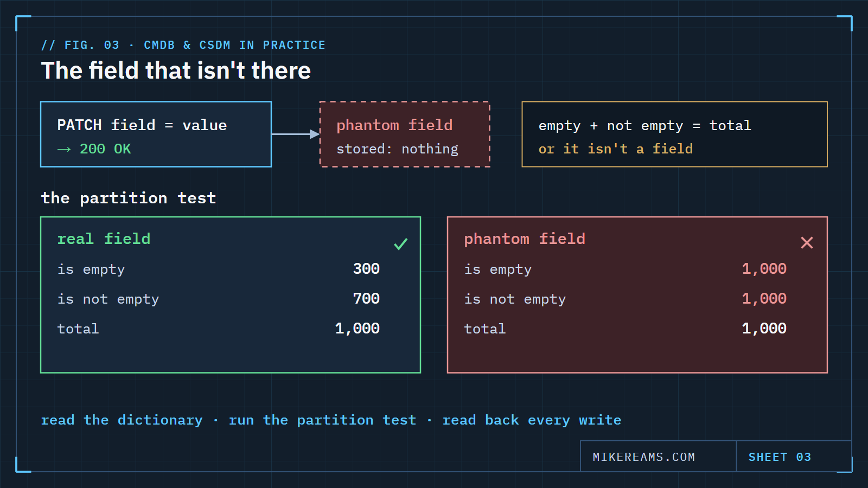Click the 'stored: nothing' text

[x=397, y=149]
